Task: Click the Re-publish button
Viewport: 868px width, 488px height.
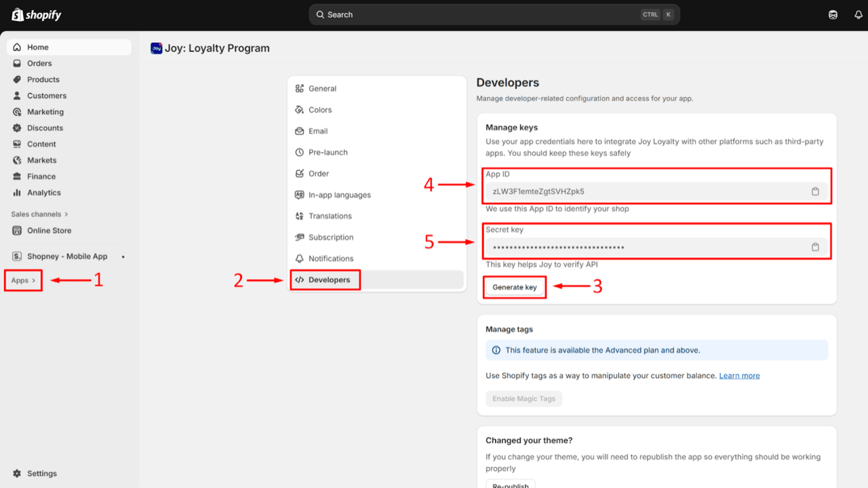Action: pyautogui.click(x=511, y=484)
